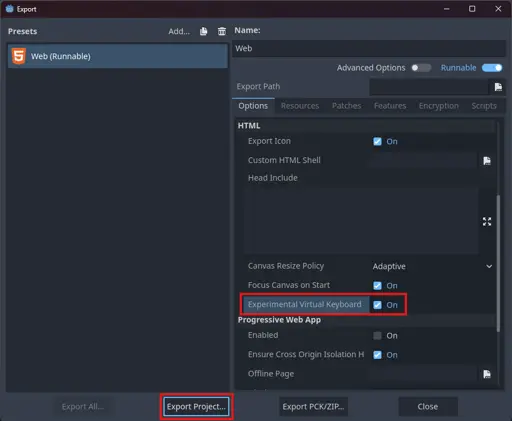Click the Export Project... button
Image resolution: width=512 pixels, height=421 pixels.
(196, 407)
